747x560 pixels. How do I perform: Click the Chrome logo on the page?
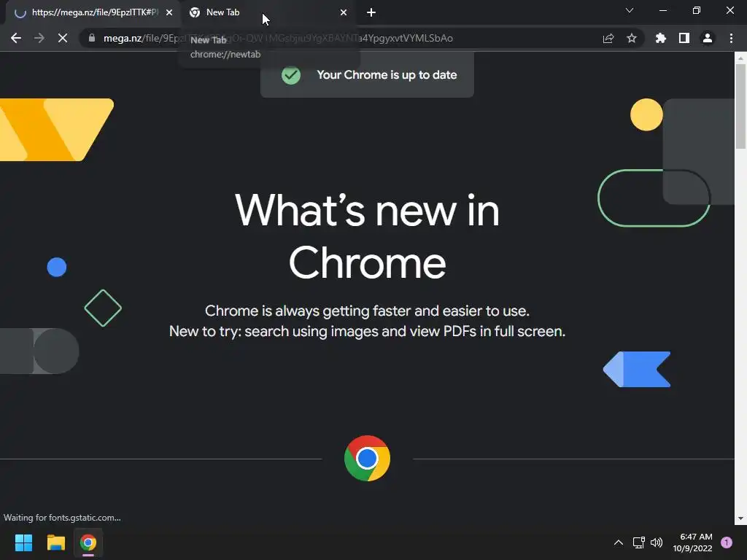[367, 458]
